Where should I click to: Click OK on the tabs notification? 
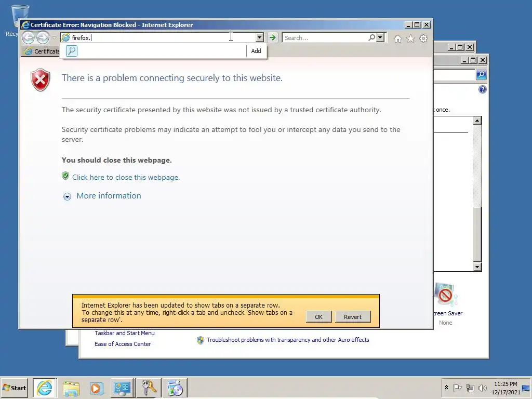[318, 316]
